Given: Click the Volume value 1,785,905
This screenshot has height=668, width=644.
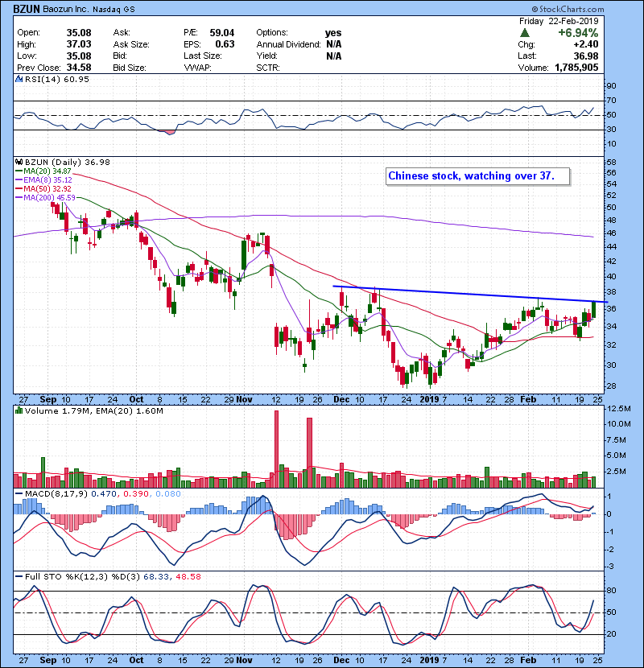Looking at the screenshot, I should coord(576,68).
